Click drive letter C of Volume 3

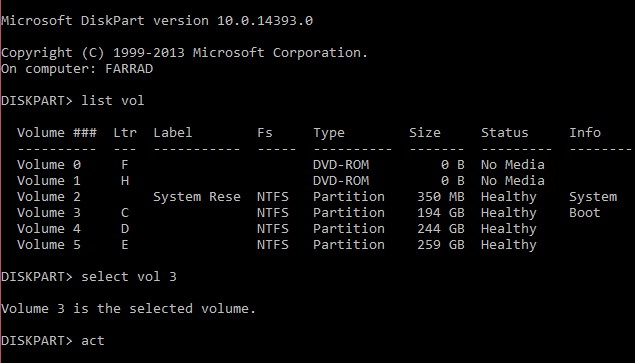(x=125, y=213)
